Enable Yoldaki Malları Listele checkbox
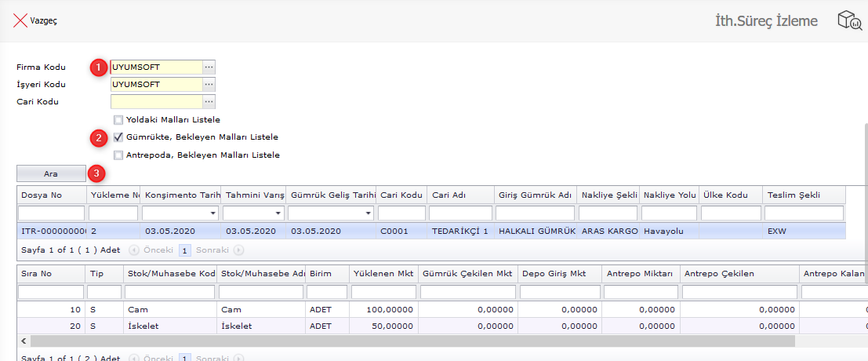This screenshot has height=361, width=868. pos(118,120)
